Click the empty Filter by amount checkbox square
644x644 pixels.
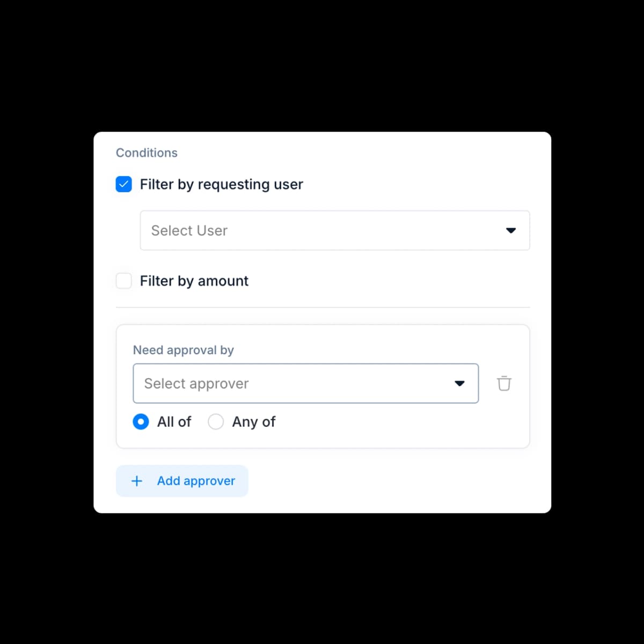point(123,281)
